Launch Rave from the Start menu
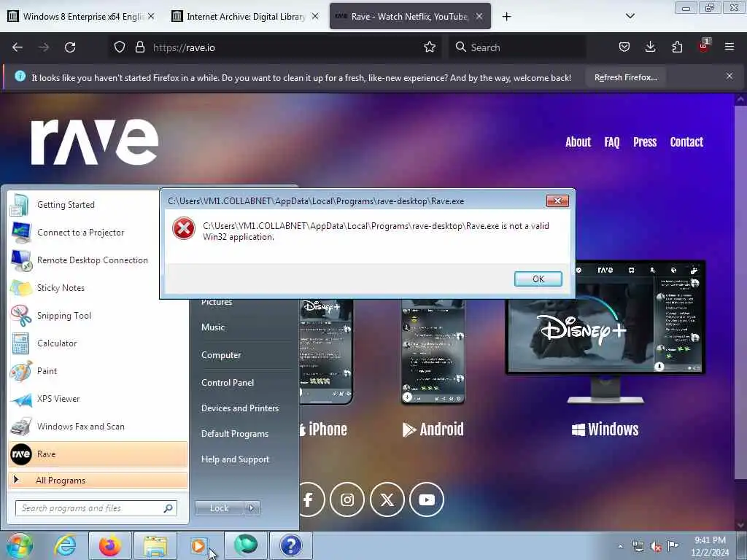747x560 pixels. 98,454
